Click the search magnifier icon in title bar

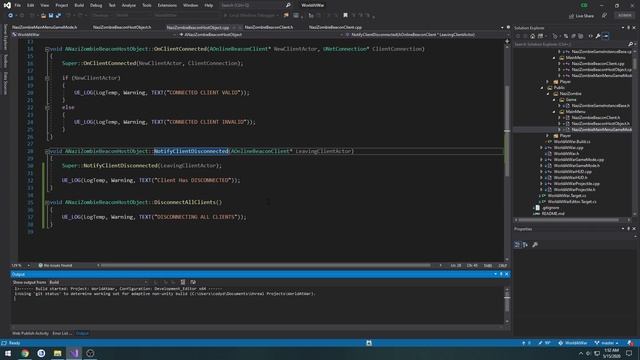[x=288, y=5]
